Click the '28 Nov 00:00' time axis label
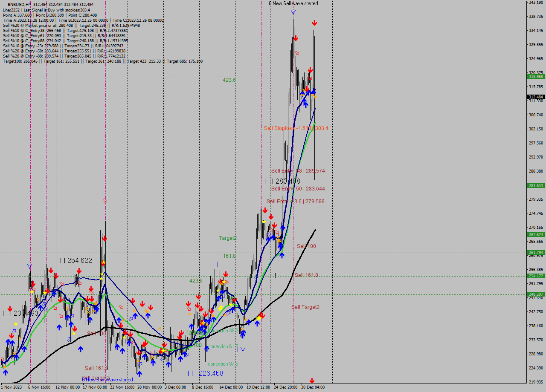Viewport: 546px width, 392px height. point(149,387)
